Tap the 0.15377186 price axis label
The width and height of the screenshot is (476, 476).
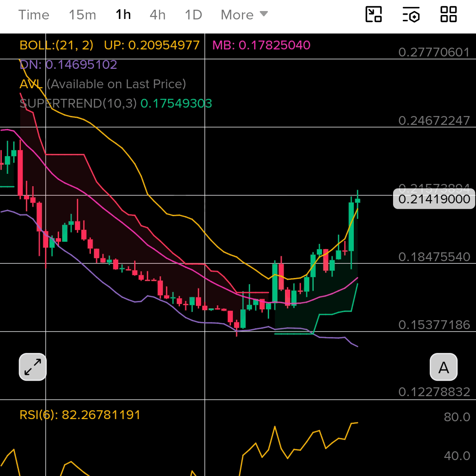point(434,325)
